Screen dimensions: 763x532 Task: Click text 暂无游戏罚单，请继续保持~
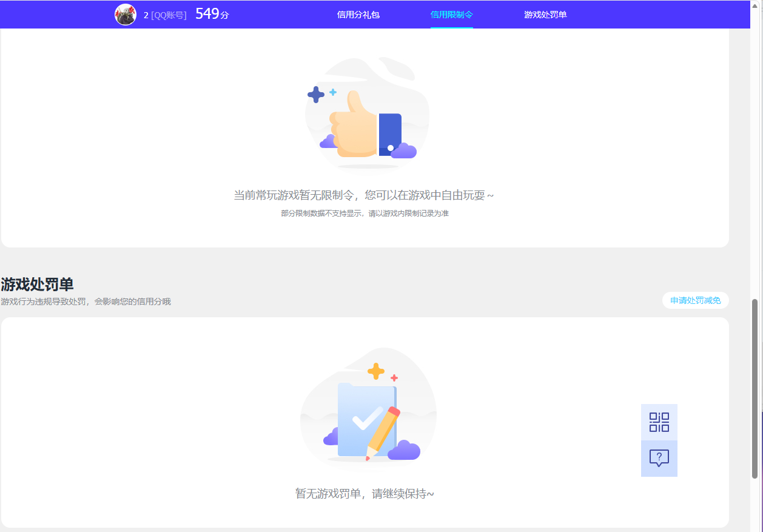point(365,494)
